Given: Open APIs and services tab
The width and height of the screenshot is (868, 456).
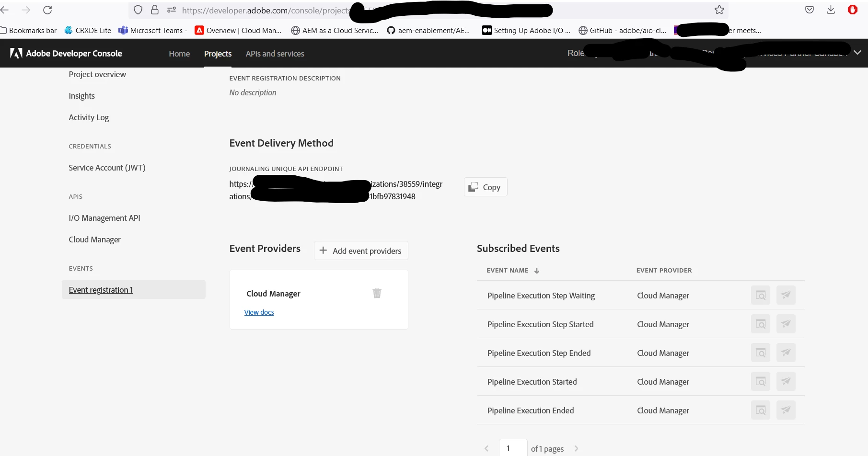Looking at the screenshot, I should (x=275, y=54).
